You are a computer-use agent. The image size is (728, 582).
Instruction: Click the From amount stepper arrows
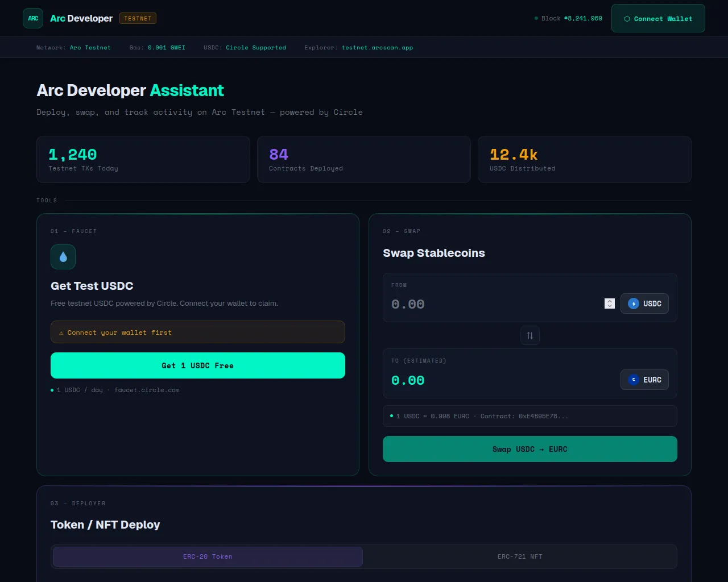click(610, 304)
